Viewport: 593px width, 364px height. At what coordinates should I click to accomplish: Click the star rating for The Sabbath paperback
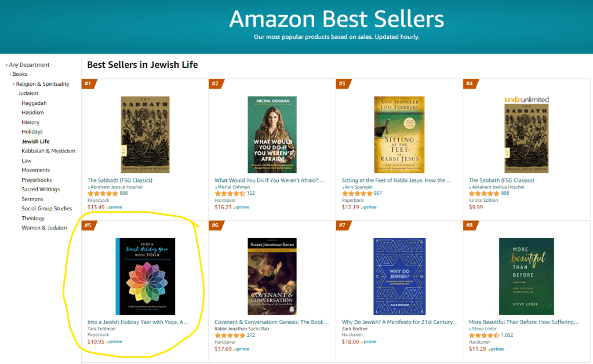coord(103,193)
